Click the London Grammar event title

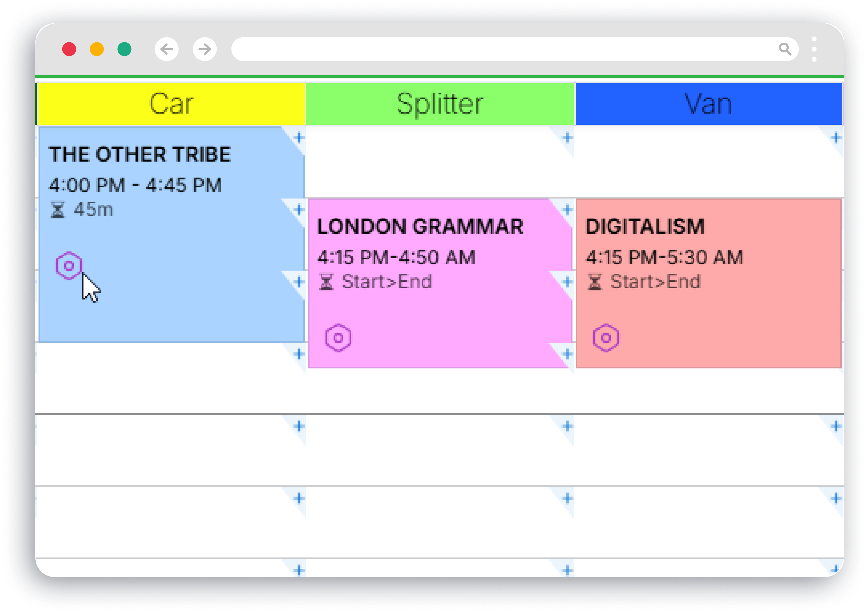(x=420, y=227)
